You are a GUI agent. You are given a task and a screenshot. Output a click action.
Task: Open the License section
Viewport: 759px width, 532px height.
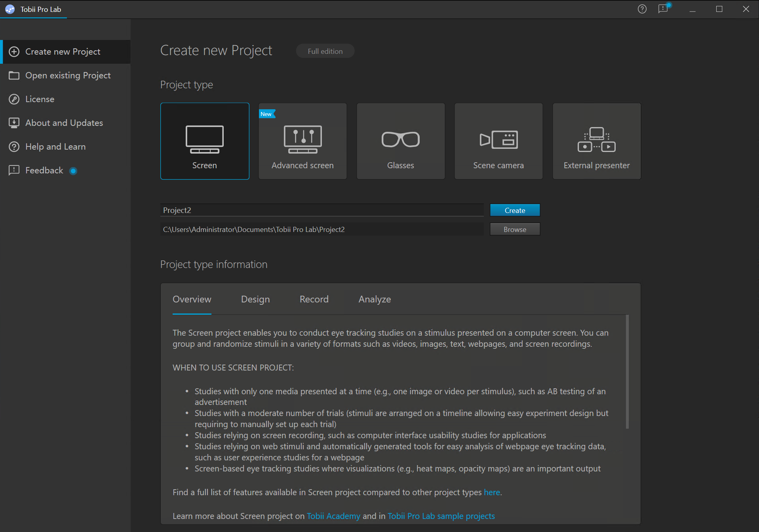coord(65,99)
